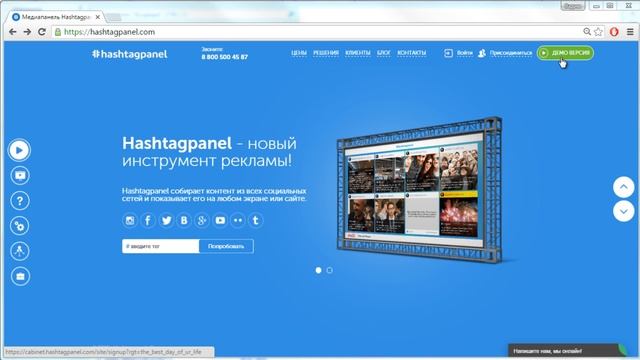Reload the page with refresh icon
640x360 pixels.
coord(42,32)
